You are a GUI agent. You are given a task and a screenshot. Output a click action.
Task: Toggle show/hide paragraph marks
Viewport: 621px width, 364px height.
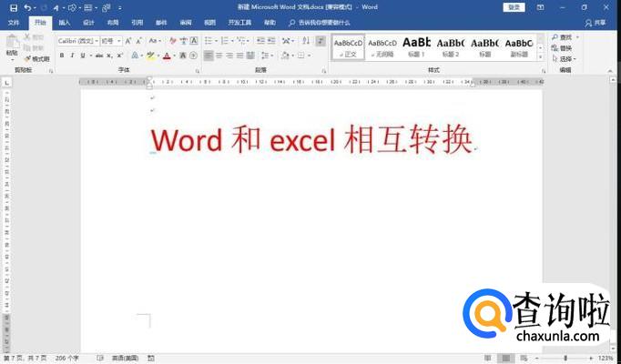point(321,41)
